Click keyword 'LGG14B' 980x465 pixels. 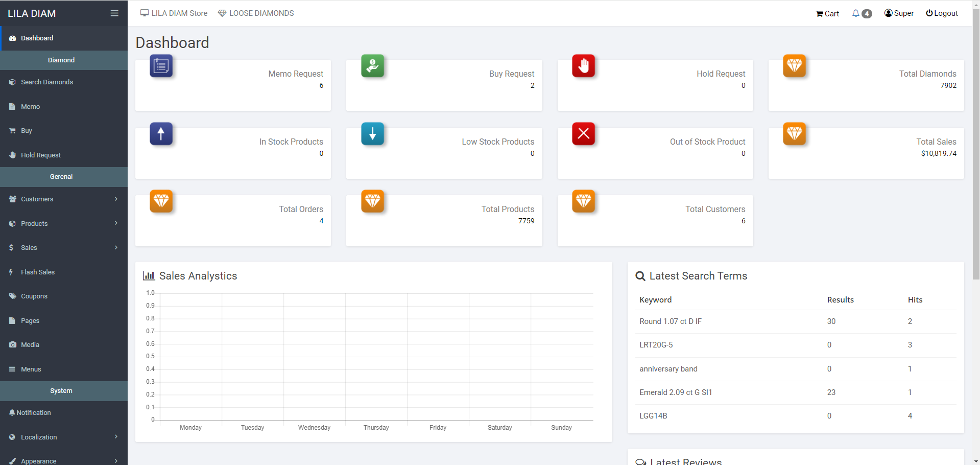click(x=653, y=416)
